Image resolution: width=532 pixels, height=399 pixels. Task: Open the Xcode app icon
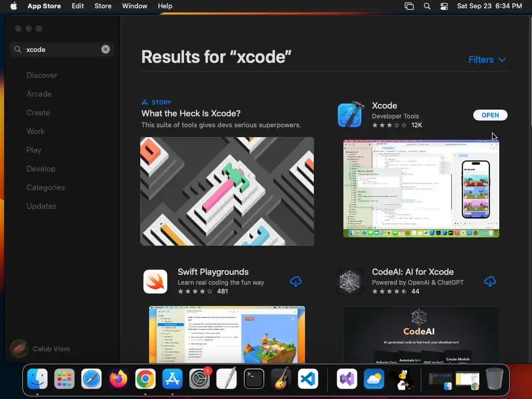coord(351,115)
